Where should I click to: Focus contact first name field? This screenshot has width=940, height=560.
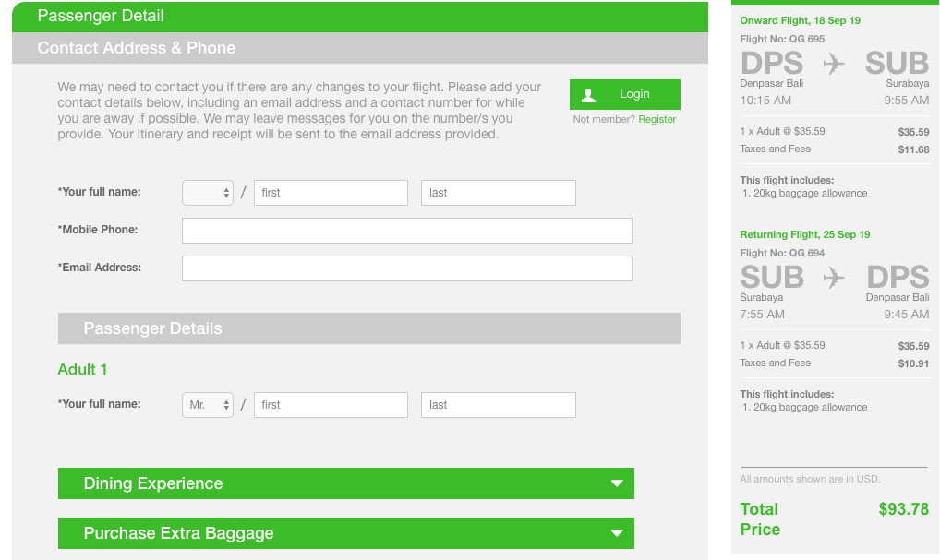click(331, 193)
